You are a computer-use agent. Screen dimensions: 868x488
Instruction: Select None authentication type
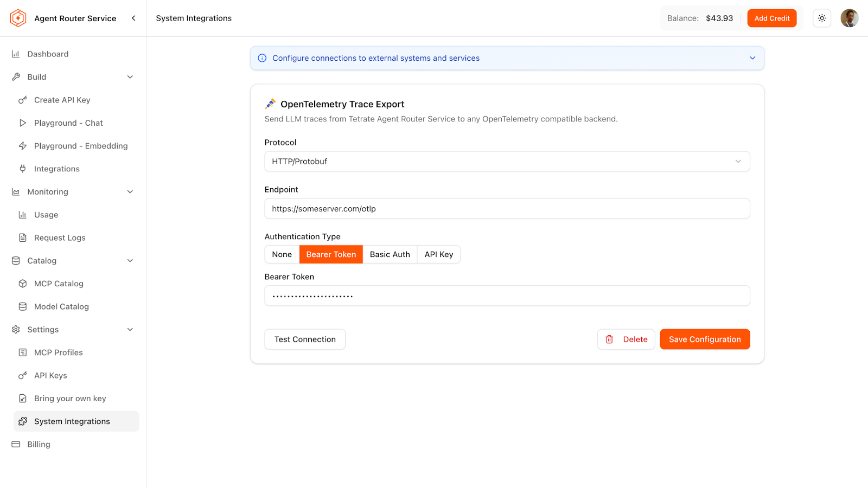tap(282, 254)
